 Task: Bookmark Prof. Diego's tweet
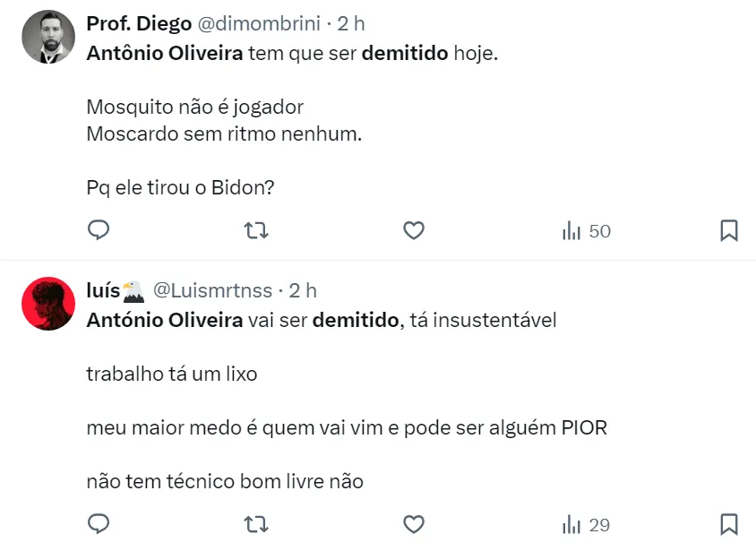[x=729, y=231]
